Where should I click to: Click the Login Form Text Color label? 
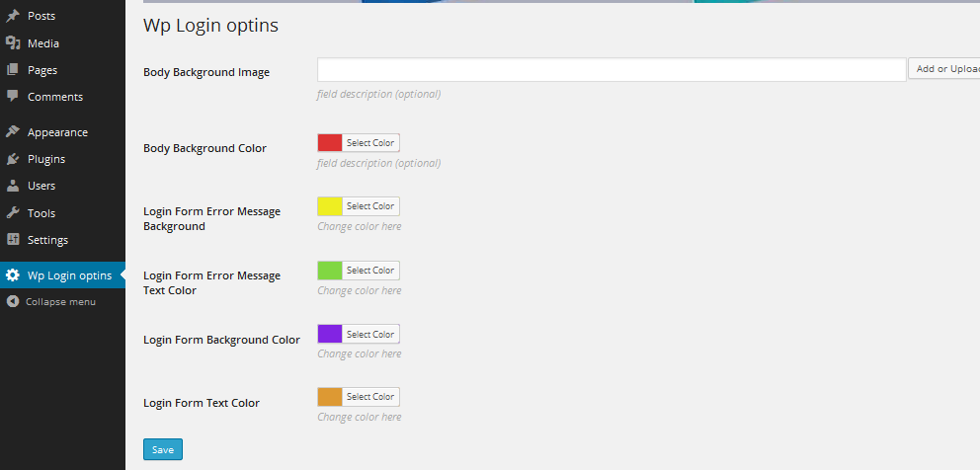pos(202,403)
